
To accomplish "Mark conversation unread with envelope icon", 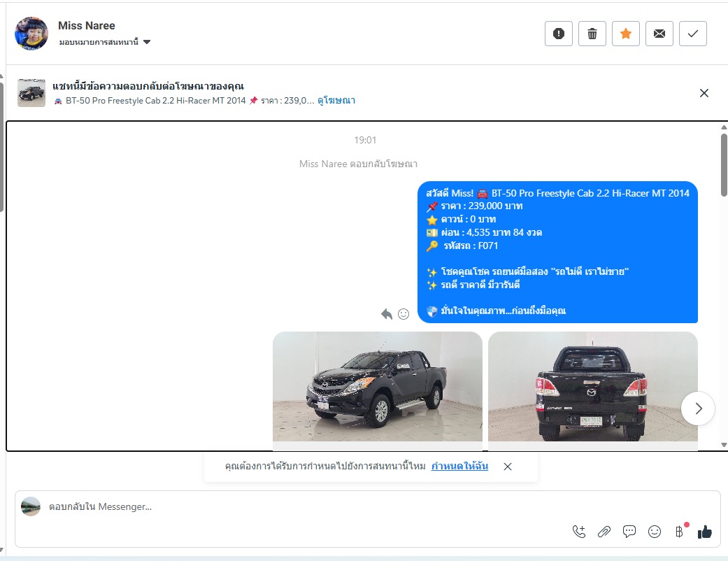I will [659, 34].
